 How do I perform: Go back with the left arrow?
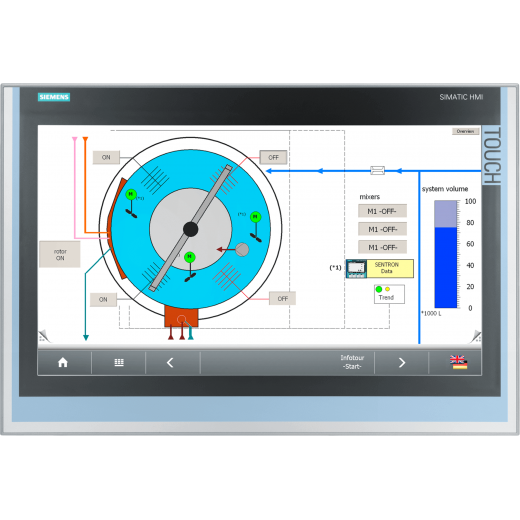pos(170,362)
